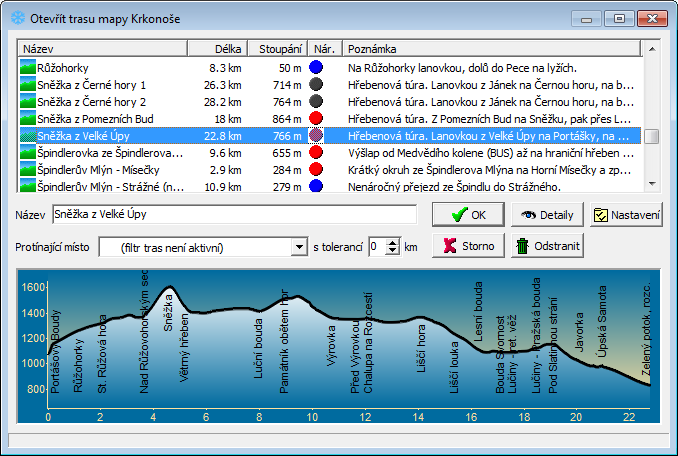This screenshot has height=456, width=678.
Task: Click the dark dot for Sněžka z Černé hory 2
Action: 316,102
